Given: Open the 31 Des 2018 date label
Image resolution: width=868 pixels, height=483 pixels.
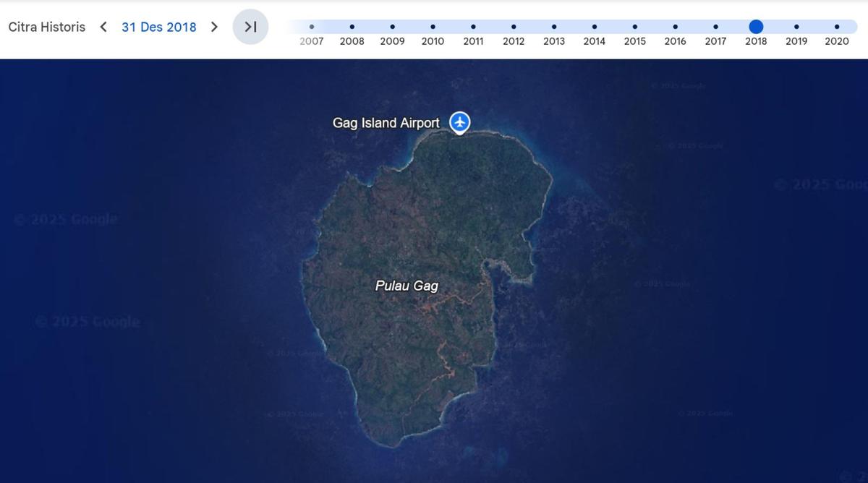Looking at the screenshot, I should [x=159, y=27].
